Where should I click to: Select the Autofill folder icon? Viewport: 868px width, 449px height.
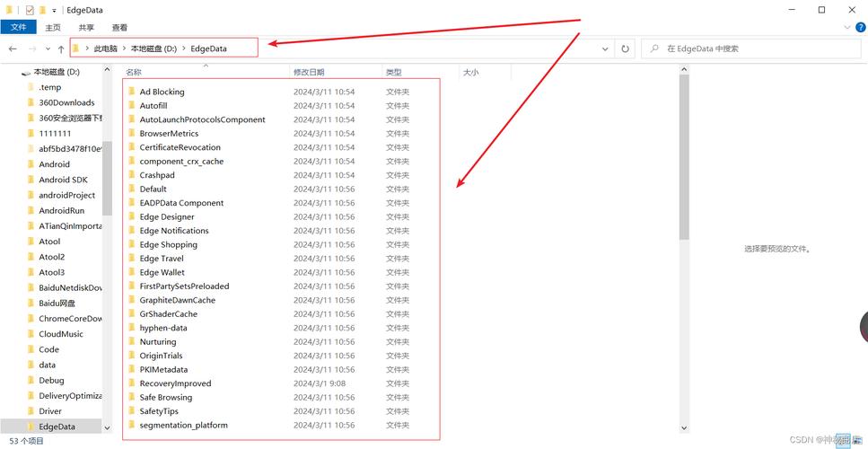[x=131, y=105]
